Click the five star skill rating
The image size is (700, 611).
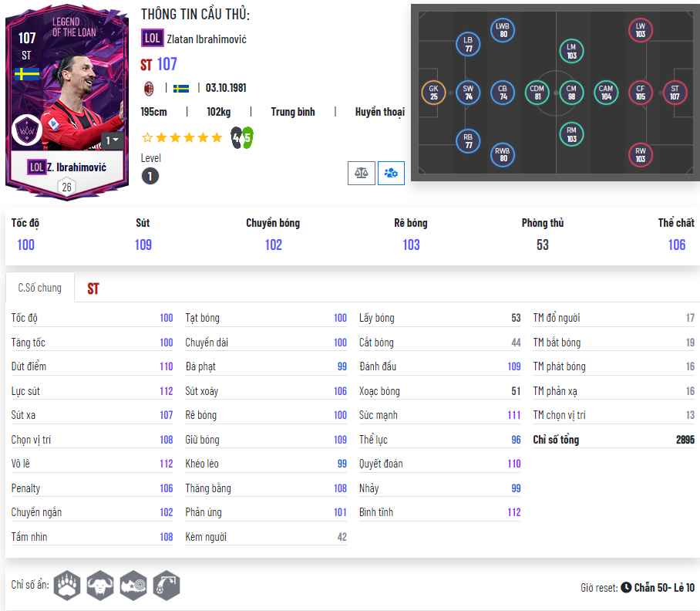tap(182, 137)
